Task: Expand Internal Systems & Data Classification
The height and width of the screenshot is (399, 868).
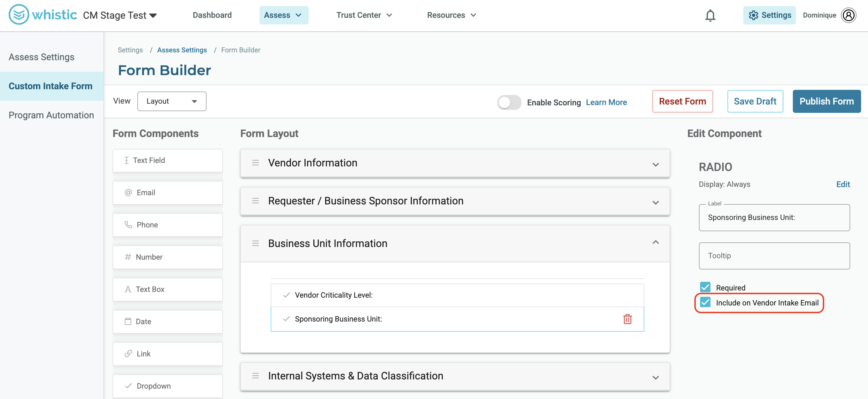Action: click(655, 378)
